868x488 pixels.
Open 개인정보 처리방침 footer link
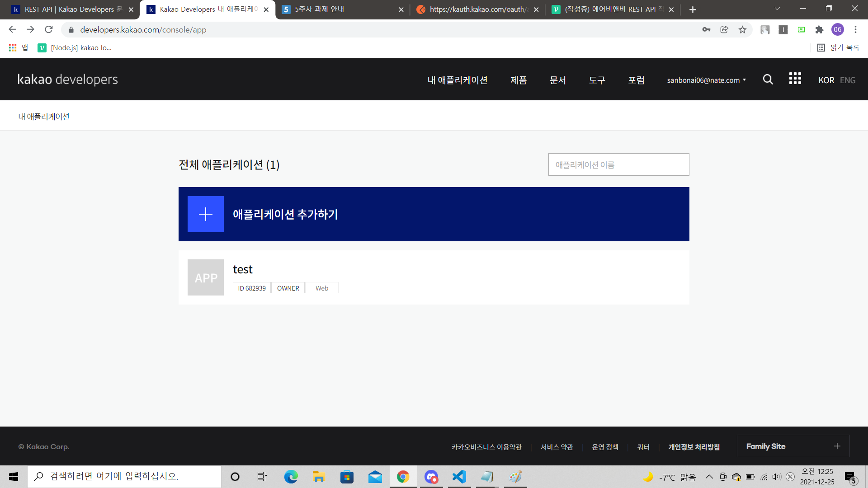(x=694, y=447)
